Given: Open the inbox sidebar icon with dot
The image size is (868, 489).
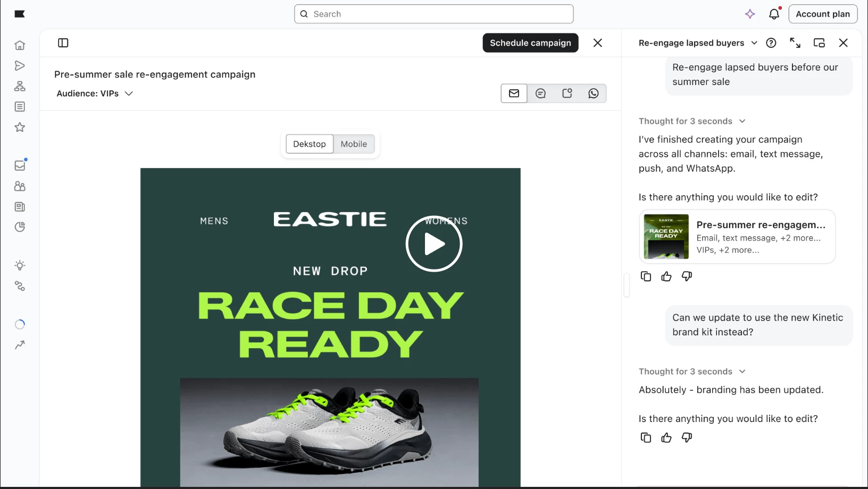Looking at the screenshot, I should click(20, 165).
